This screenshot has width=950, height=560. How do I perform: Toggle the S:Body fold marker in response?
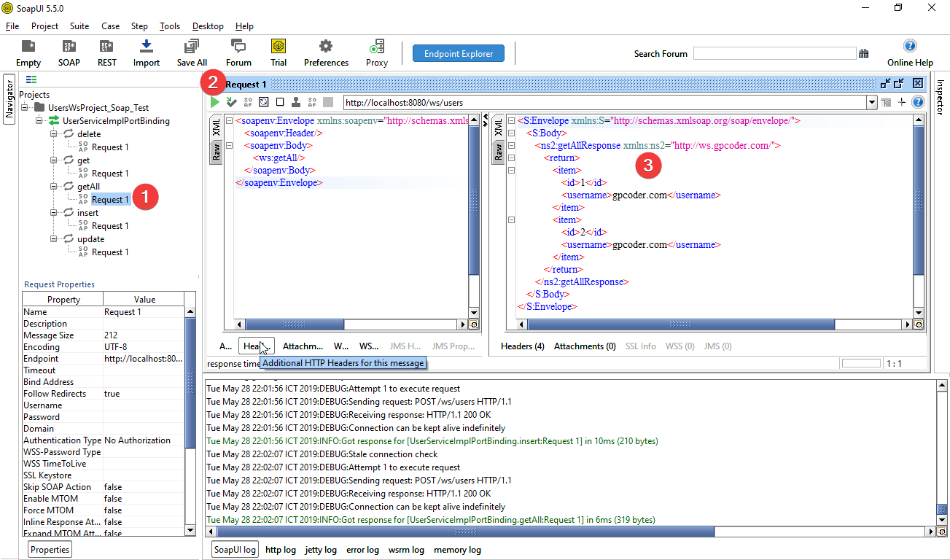[x=511, y=133]
